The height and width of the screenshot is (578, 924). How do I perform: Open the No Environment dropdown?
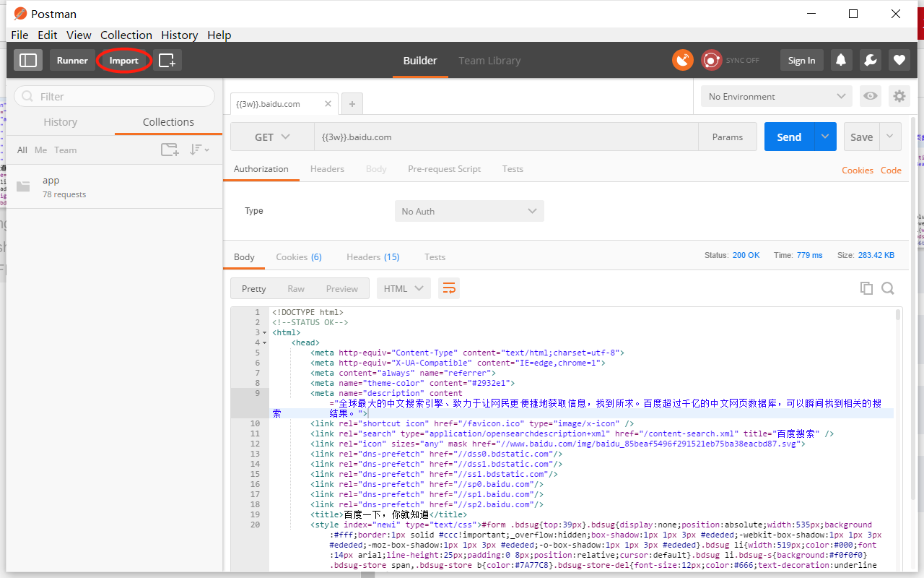click(776, 96)
